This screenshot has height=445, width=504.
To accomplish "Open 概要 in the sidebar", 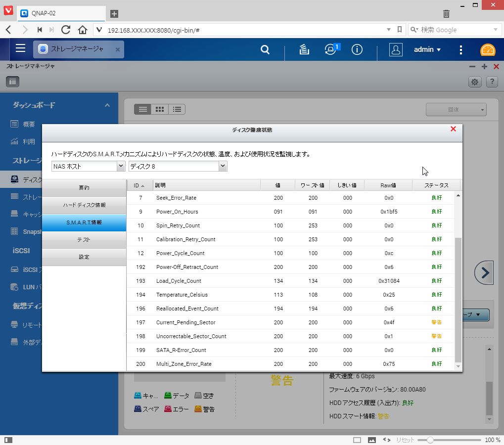I will [x=29, y=124].
